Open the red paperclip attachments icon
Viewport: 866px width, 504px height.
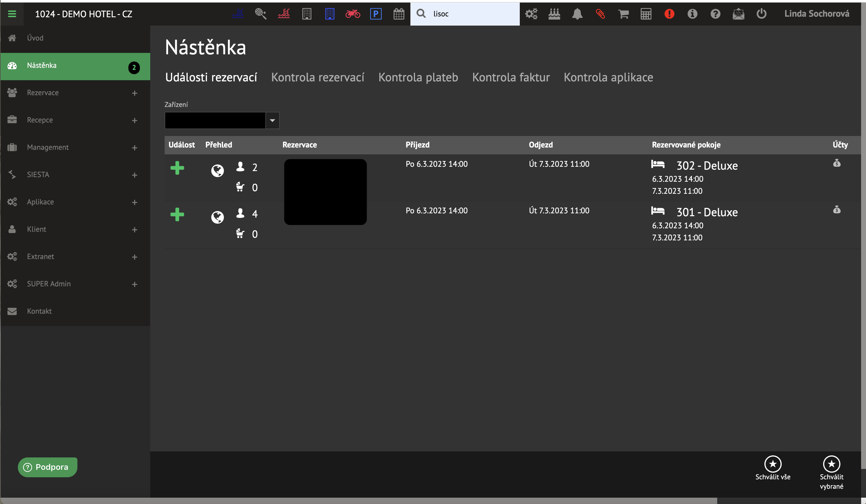tap(600, 14)
